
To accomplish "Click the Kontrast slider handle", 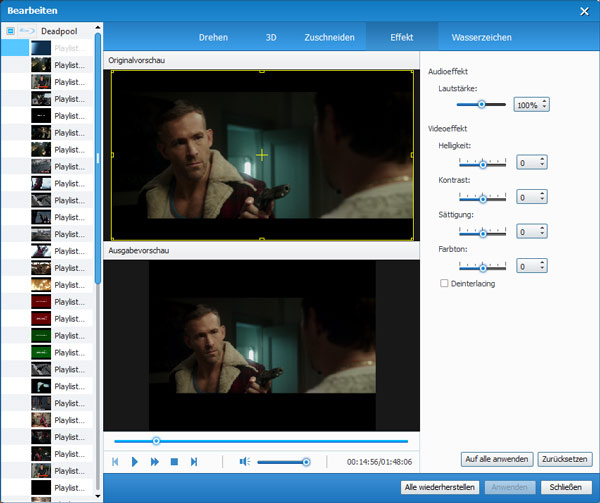I will coord(482,197).
